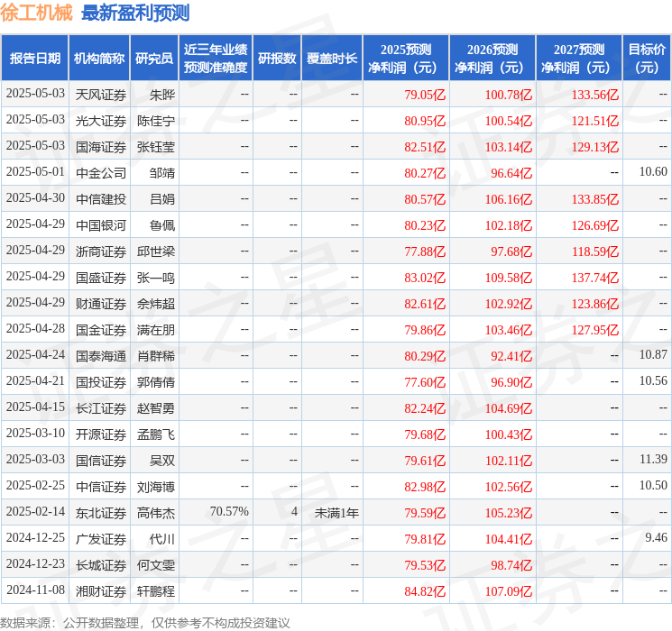The height and width of the screenshot is (631, 672).
Task: Click analyst name 张钰莹
Action: (156, 147)
